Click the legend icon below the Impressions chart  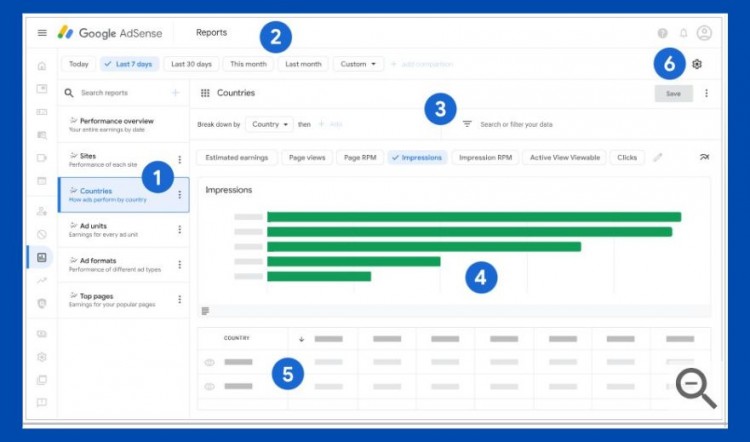pos(205,311)
